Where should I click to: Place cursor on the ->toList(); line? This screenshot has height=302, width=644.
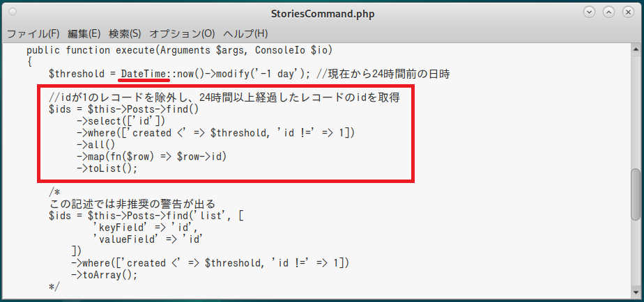[x=107, y=168]
